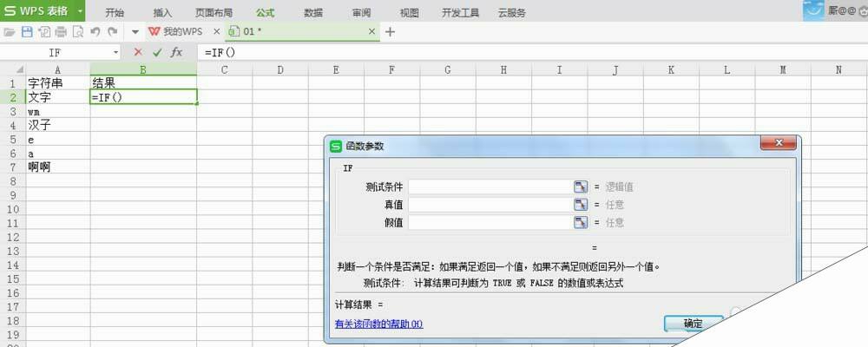Cancel formula entry with red X
The width and height of the screenshot is (868, 347).
(x=138, y=52)
